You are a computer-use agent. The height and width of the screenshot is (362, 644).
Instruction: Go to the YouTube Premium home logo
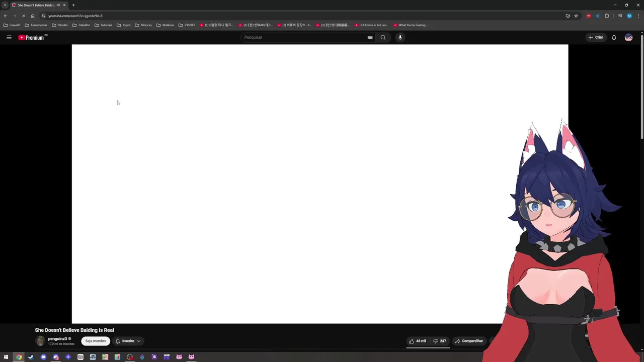[x=32, y=37]
